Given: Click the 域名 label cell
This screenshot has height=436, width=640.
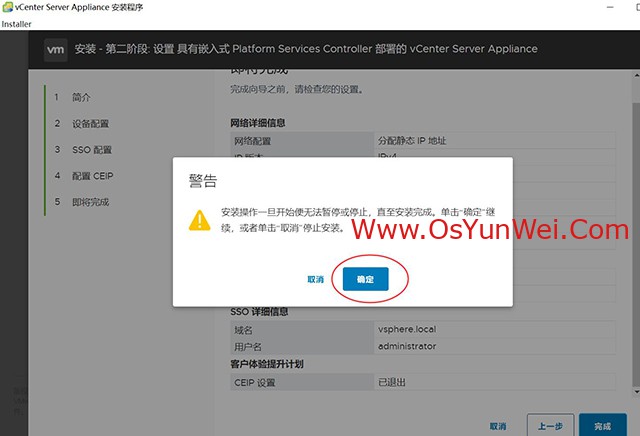Looking at the screenshot, I should pos(302,329).
